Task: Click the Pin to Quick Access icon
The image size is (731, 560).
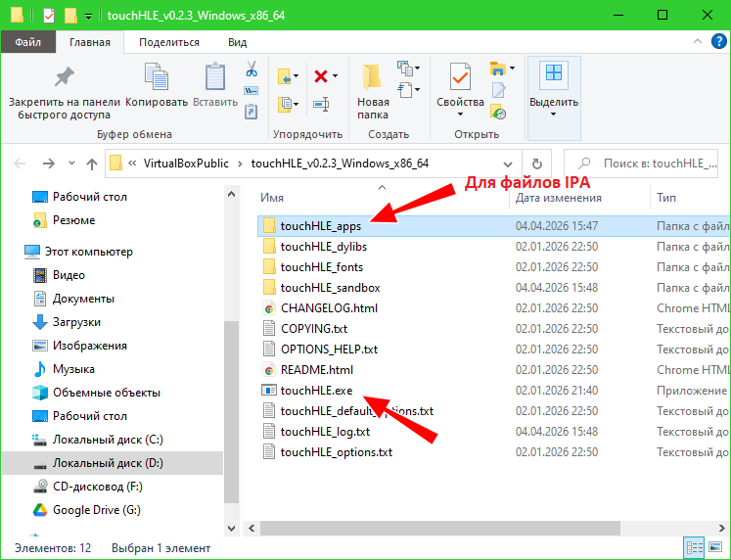Action: (64, 77)
